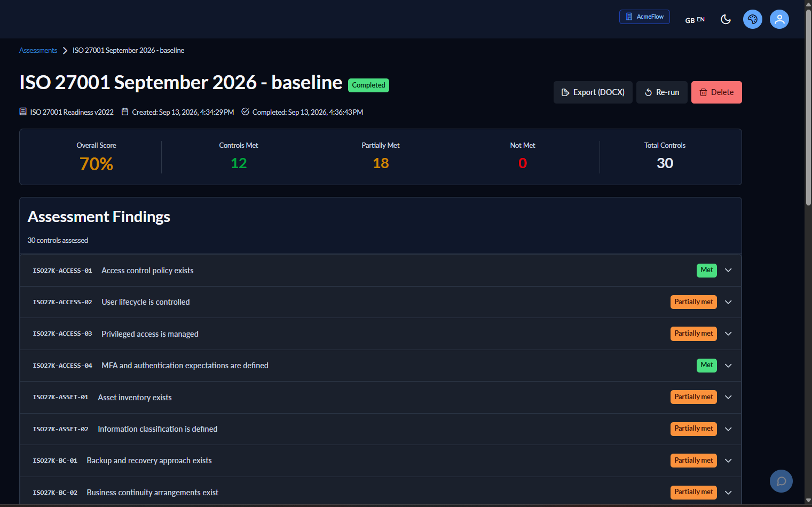Expand the MFA and authentication expectations row
This screenshot has height=507, width=812.
(x=381, y=366)
